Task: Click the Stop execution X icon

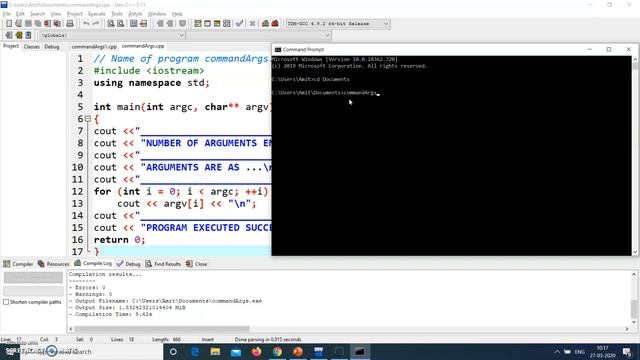Action: tap(252, 24)
